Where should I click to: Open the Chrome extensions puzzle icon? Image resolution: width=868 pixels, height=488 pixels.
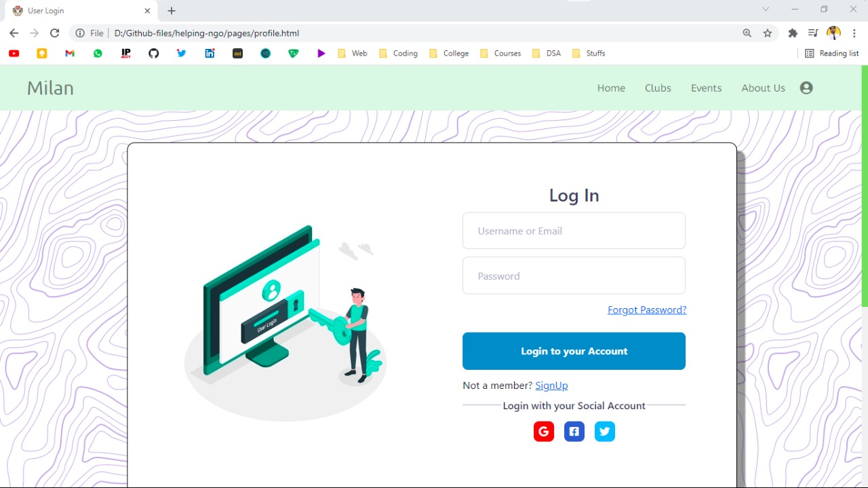[793, 33]
